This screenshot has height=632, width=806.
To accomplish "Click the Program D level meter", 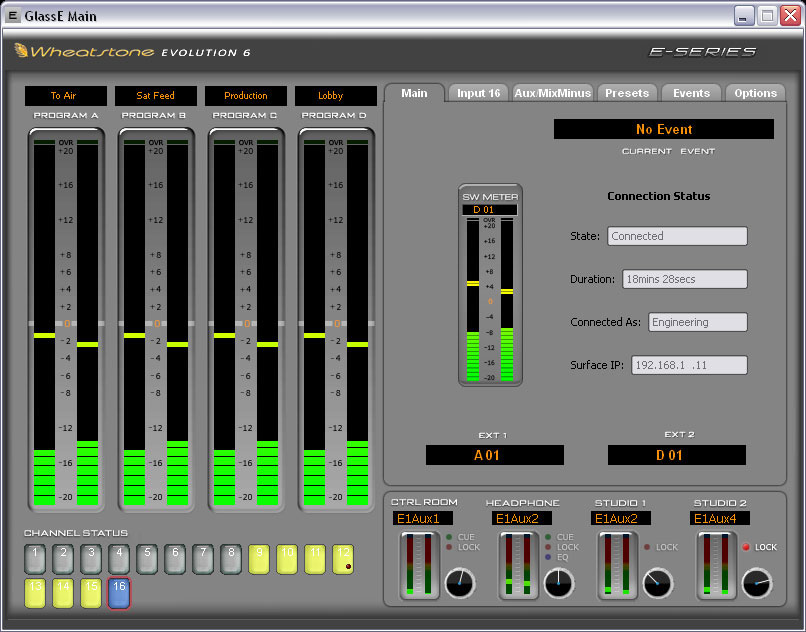I will (x=336, y=320).
